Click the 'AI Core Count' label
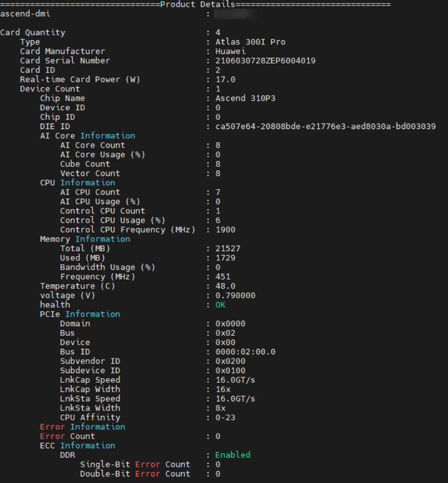This screenshot has width=448, height=483. [93, 145]
